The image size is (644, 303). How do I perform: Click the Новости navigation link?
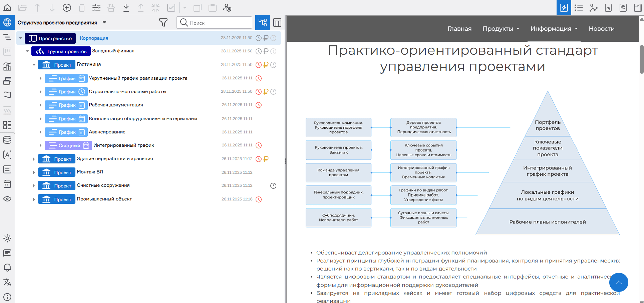[x=601, y=29]
